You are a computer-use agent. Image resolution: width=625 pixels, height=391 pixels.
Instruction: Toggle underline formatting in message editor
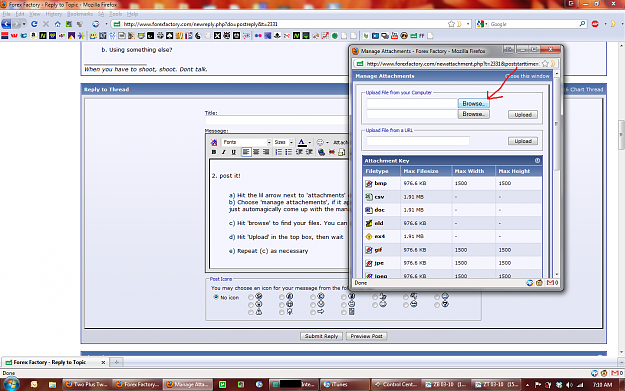click(x=234, y=152)
